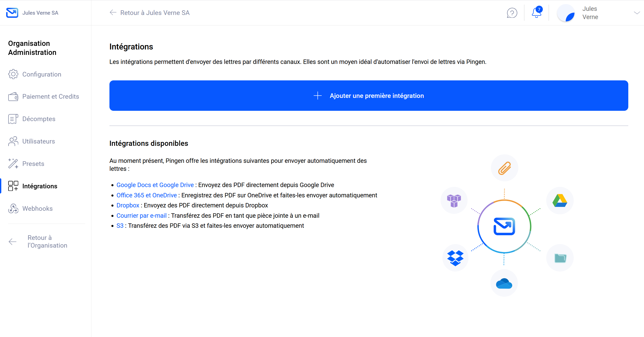Open the Webhooks menu entry
The image size is (644, 337).
pos(37,208)
